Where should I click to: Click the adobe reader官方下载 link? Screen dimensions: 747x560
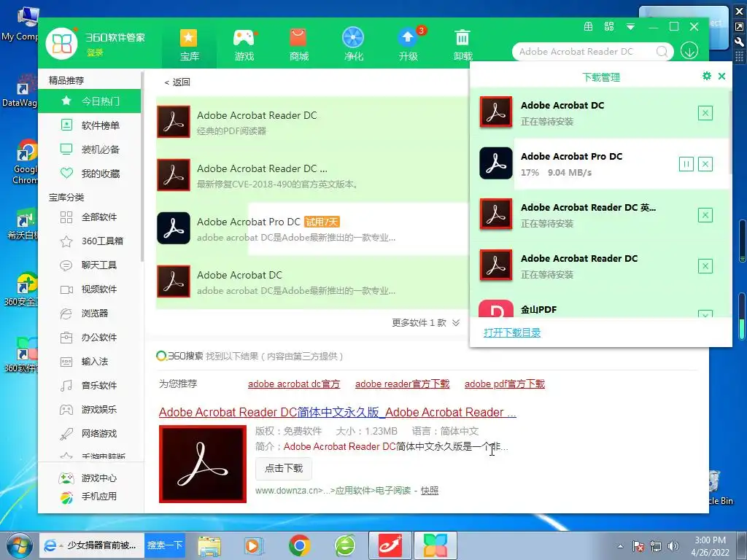tap(402, 384)
